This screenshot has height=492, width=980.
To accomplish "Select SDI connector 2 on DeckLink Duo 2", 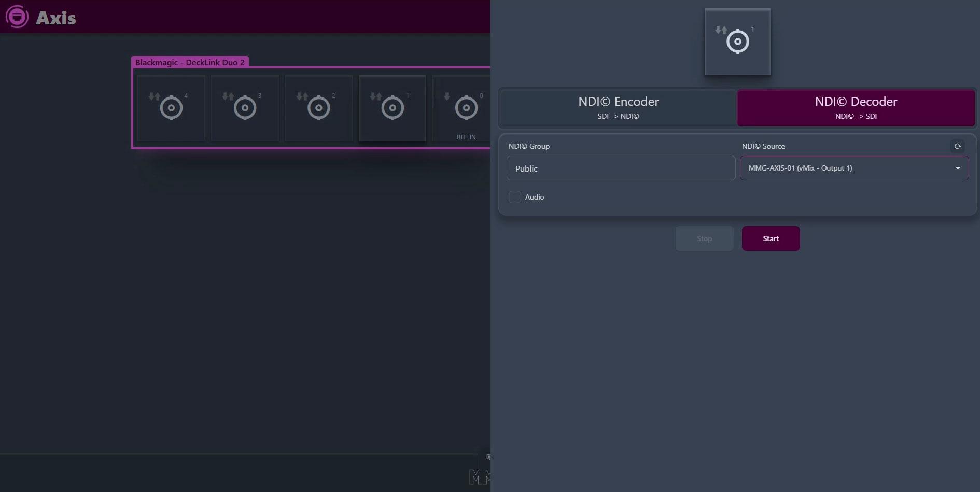I will pyautogui.click(x=319, y=108).
